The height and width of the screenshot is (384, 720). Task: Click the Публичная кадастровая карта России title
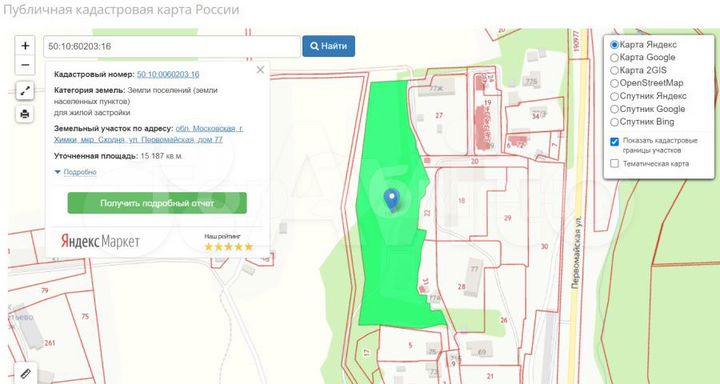[121, 10]
